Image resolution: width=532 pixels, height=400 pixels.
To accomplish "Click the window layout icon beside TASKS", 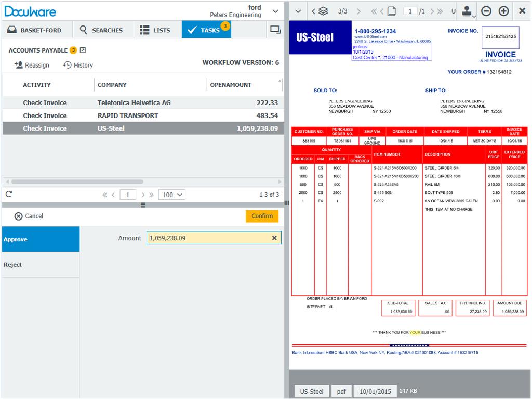I will pyautogui.click(x=275, y=30).
